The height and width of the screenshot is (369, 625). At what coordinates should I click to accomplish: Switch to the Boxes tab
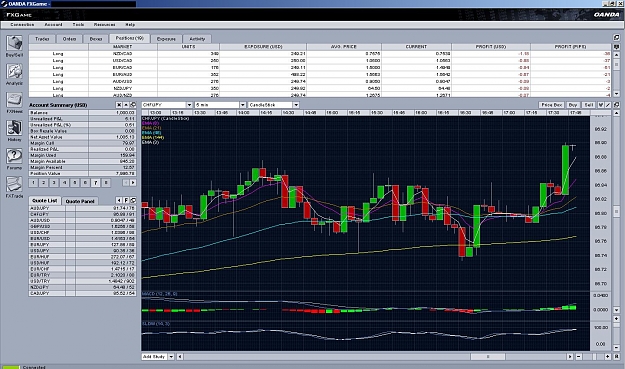96,39
